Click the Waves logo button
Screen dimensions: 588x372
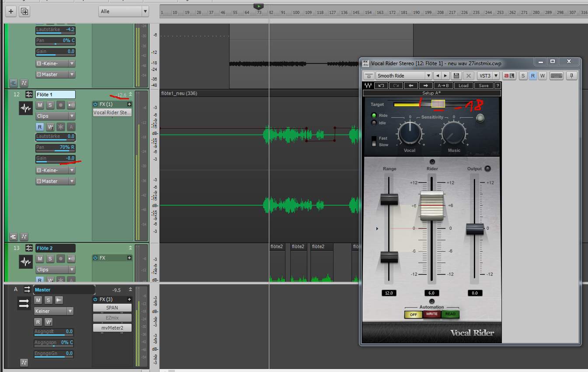point(368,85)
